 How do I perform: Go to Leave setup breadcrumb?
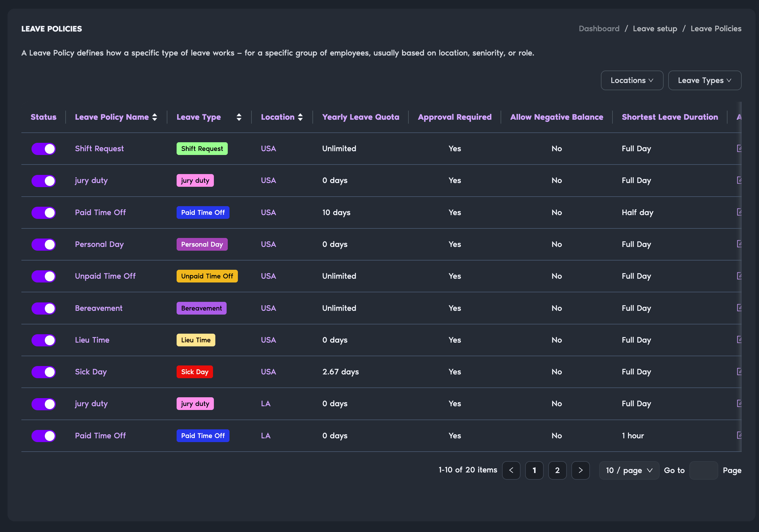click(x=655, y=29)
